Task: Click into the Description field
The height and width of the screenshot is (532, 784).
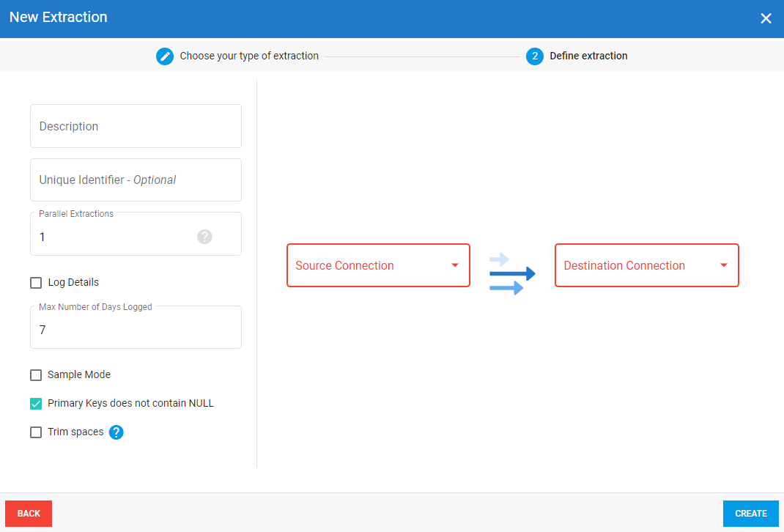Action: click(x=136, y=126)
